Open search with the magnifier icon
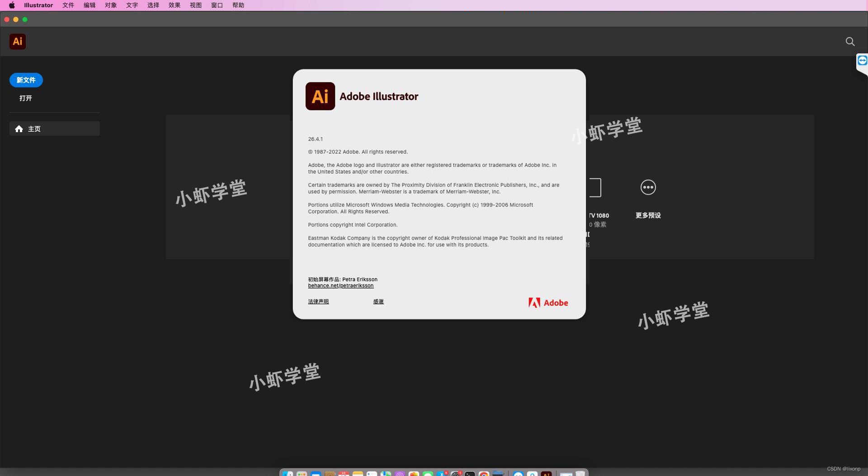This screenshot has height=476, width=868. (850, 42)
